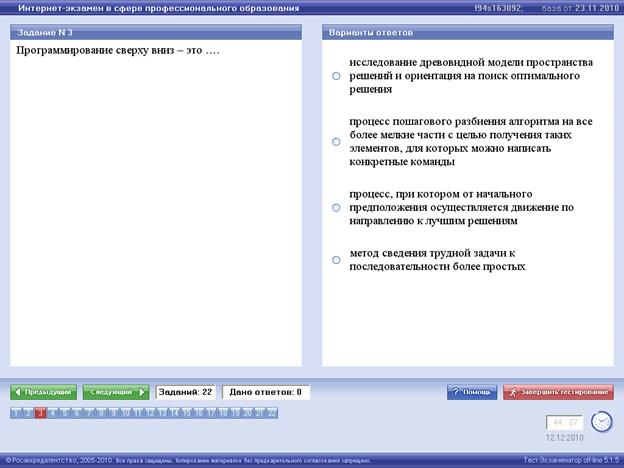Go to the previous question with Предыдущий
The width and height of the screenshot is (624, 468).
point(42,392)
